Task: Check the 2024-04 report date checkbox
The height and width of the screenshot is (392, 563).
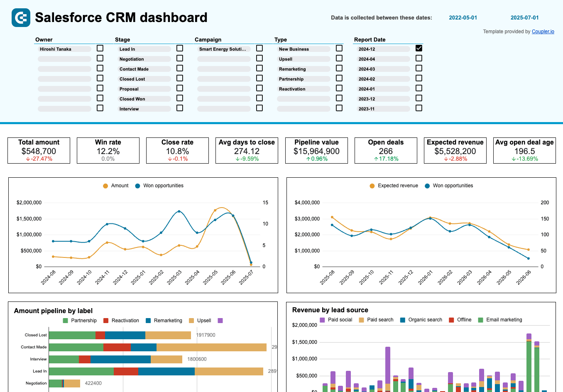Action: [x=419, y=58]
